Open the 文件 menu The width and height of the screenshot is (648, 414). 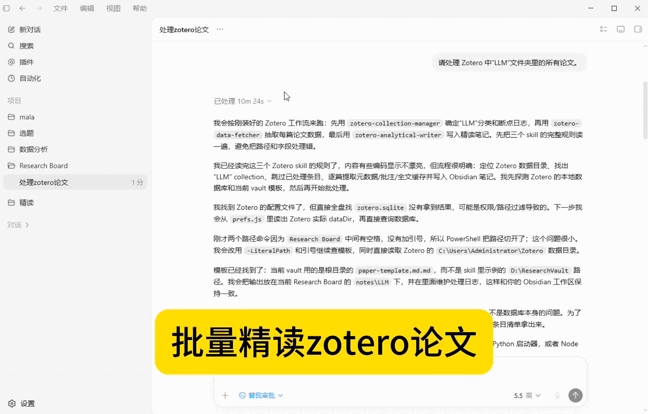point(60,8)
